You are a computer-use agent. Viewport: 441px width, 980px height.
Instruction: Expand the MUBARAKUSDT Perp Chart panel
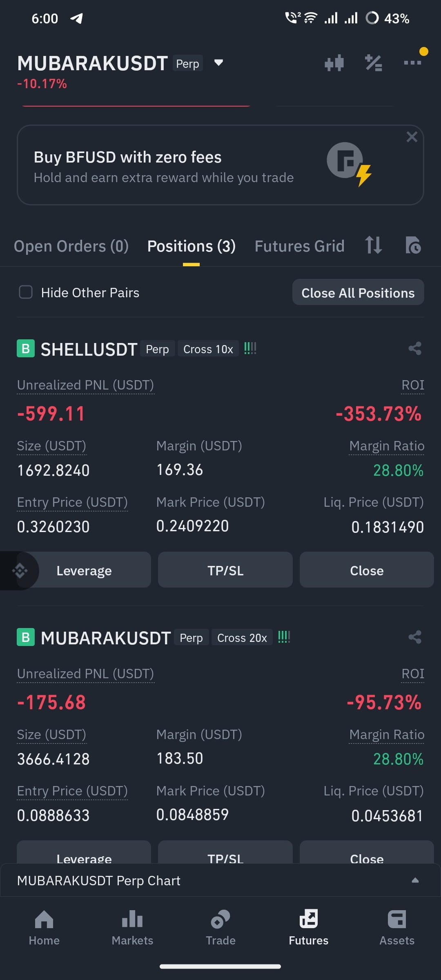click(220, 880)
